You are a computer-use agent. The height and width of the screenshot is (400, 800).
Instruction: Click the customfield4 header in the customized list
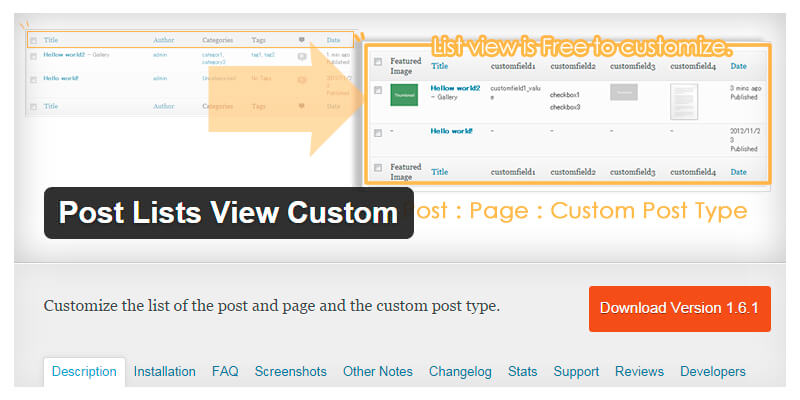pos(693,66)
